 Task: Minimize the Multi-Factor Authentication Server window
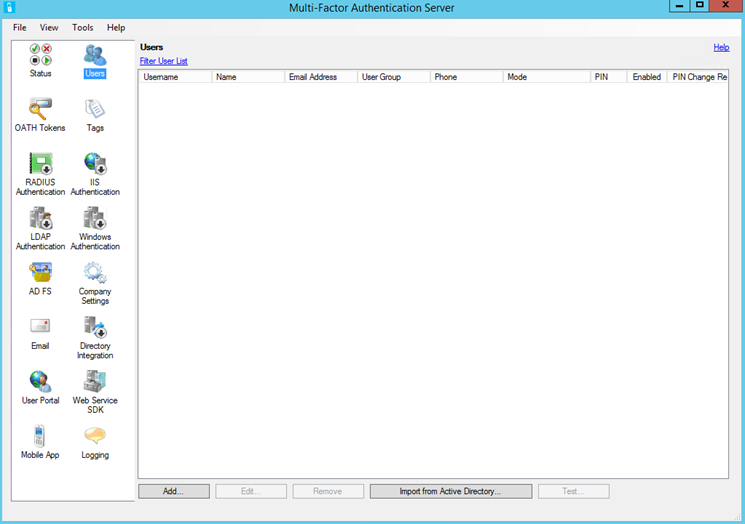pos(679,6)
